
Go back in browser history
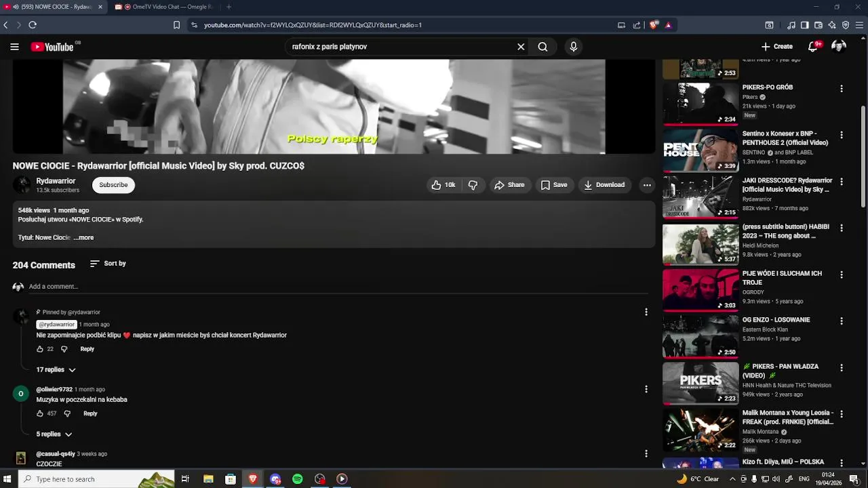click(5, 25)
